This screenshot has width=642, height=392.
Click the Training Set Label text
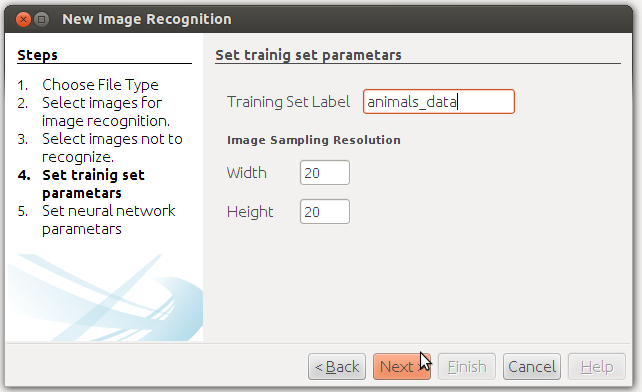click(288, 102)
